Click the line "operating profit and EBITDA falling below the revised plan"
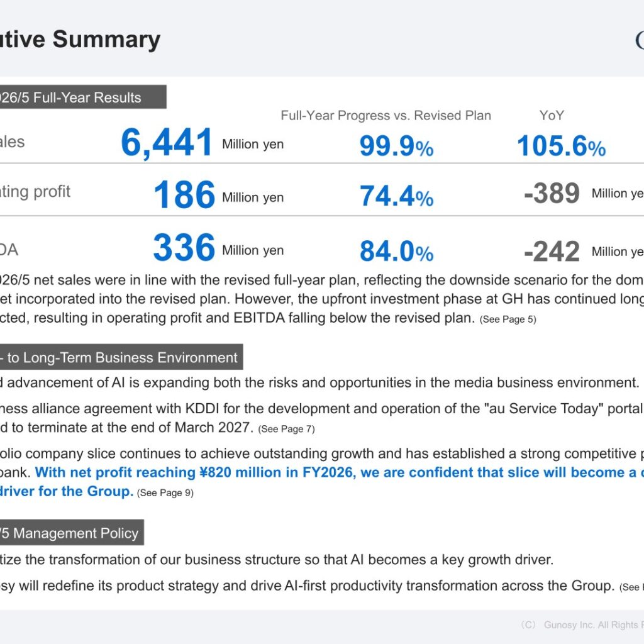 point(238,318)
